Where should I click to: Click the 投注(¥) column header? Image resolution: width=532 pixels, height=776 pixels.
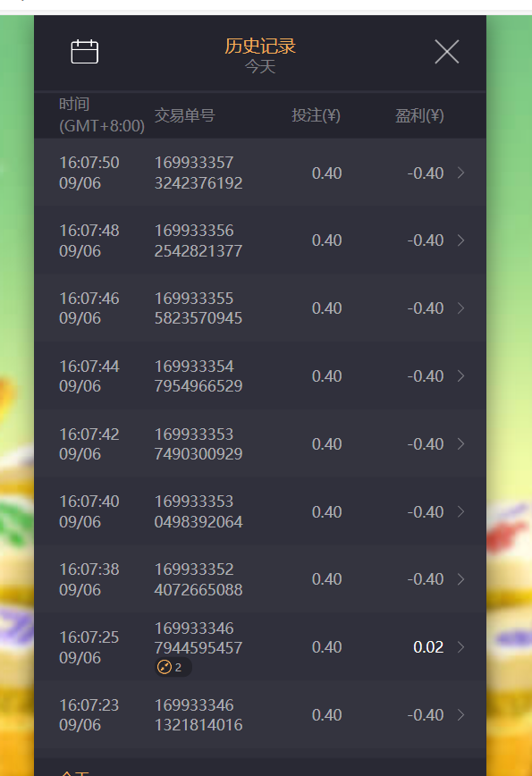coord(316,115)
